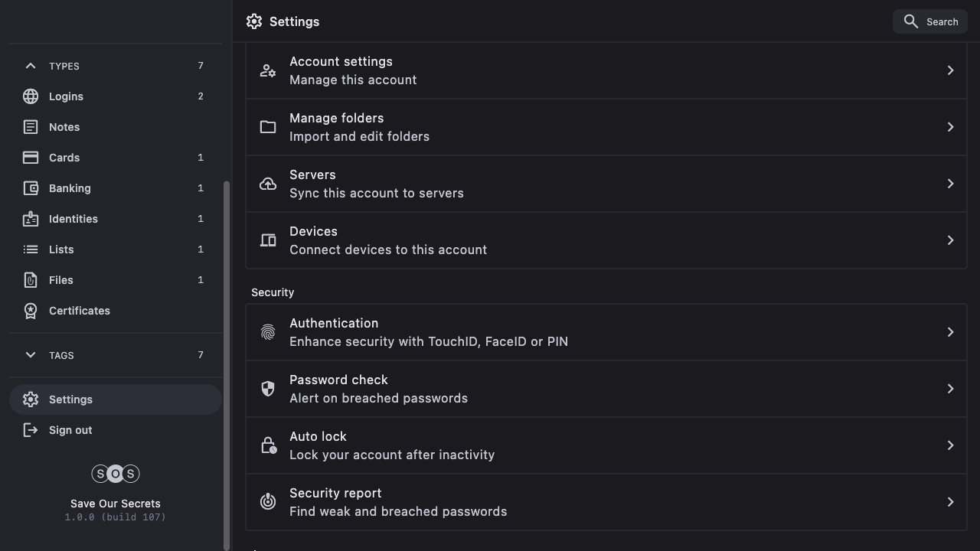This screenshot has height=551, width=980.
Task: Click the Identities badge icon
Action: (x=31, y=219)
